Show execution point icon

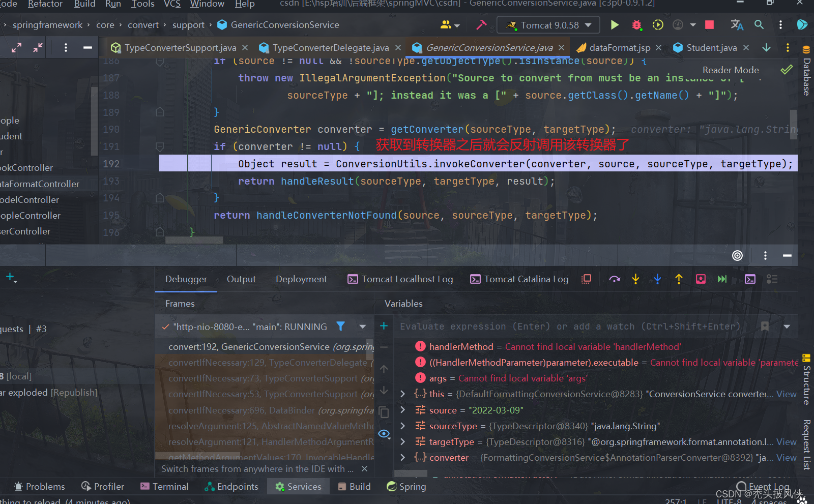click(587, 279)
